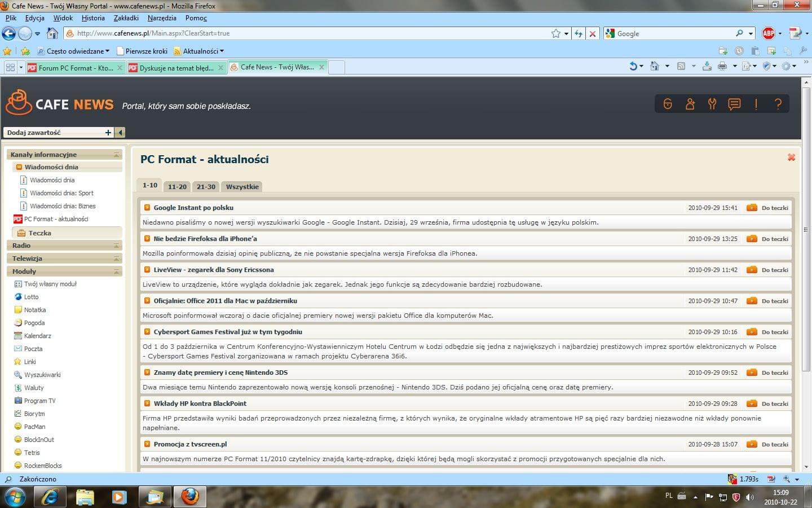The width and height of the screenshot is (812, 508).
Task: Click the tab groups grid icon
Action: point(10,67)
